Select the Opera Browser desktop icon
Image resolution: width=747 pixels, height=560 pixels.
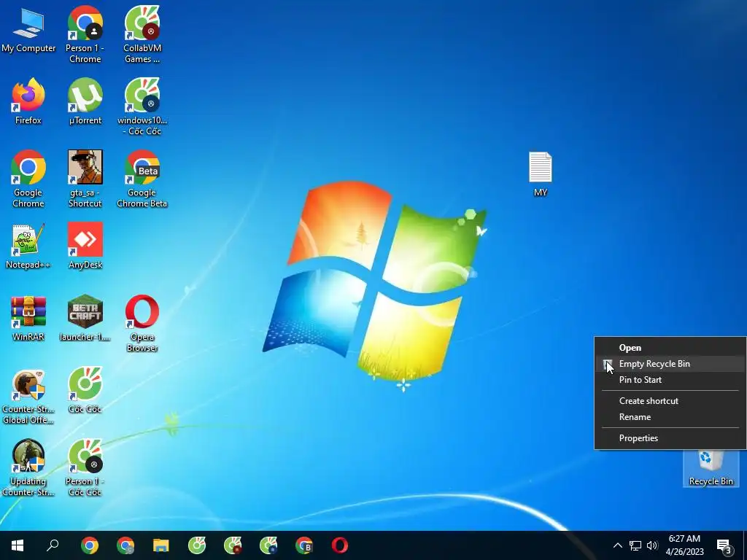click(142, 324)
